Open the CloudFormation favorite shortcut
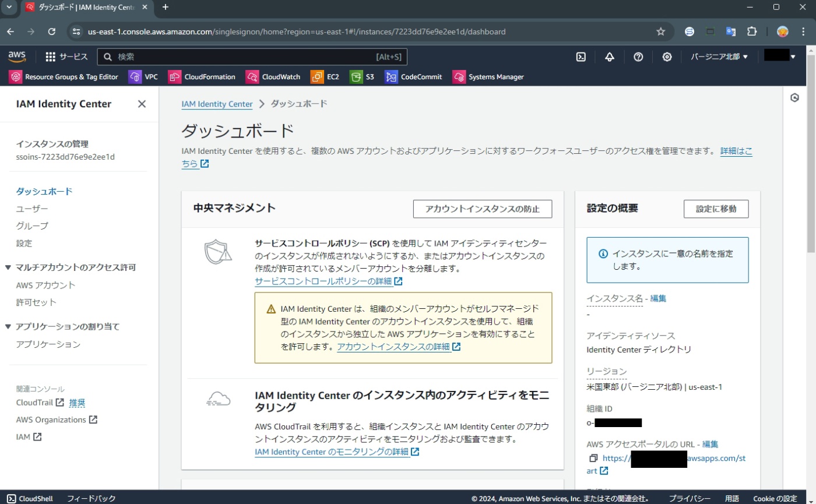Viewport: 816px width, 504px height. coord(202,76)
